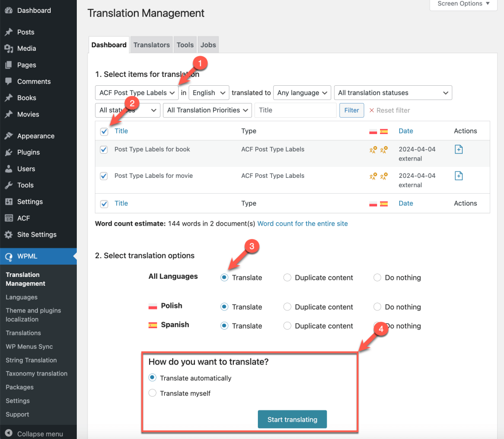The height and width of the screenshot is (439, 504).
Task: Choose Duplicate content for Polish
Action: 287,307
